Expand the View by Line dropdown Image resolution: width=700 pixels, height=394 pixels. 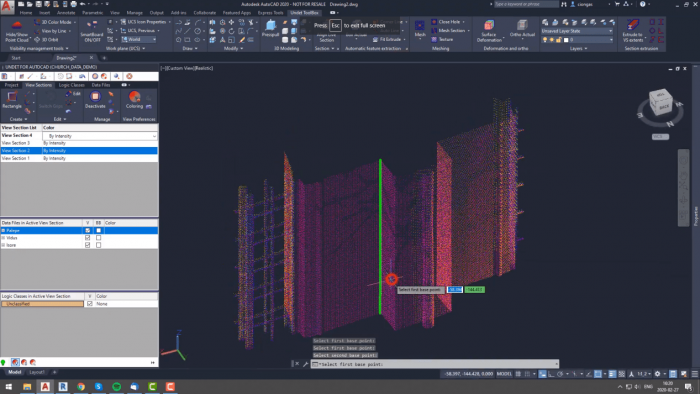[x=70, y=31]
